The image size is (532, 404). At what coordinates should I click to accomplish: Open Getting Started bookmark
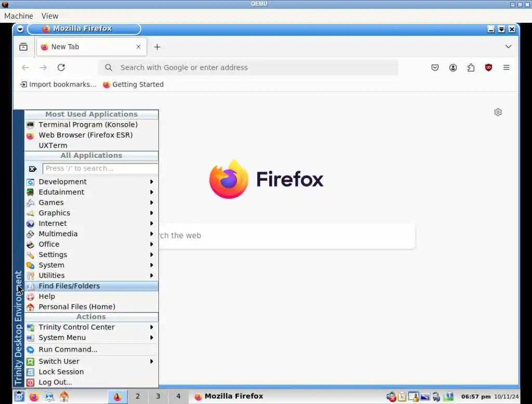pos(134,85)
